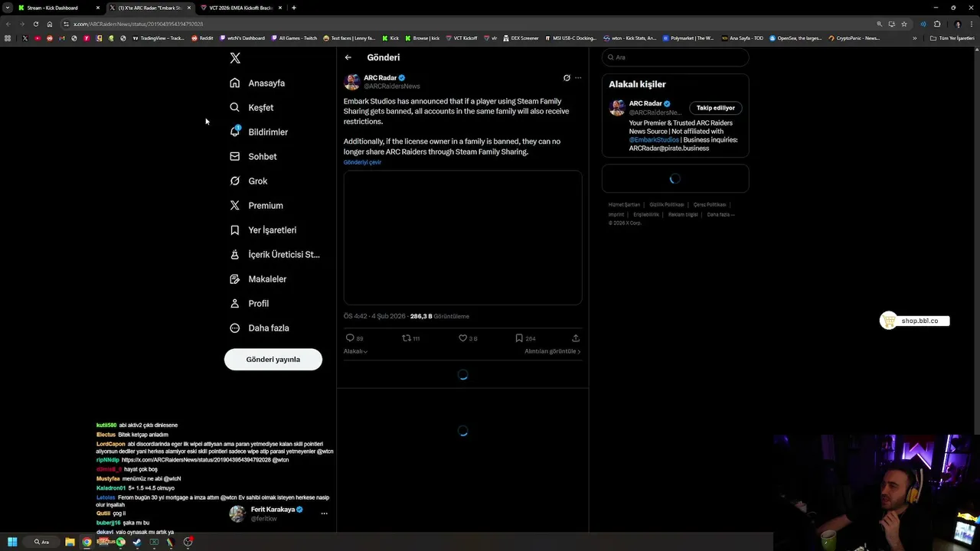Open Reddit bookmark
The width and height of the screenshot is (980, 551).
202,38
